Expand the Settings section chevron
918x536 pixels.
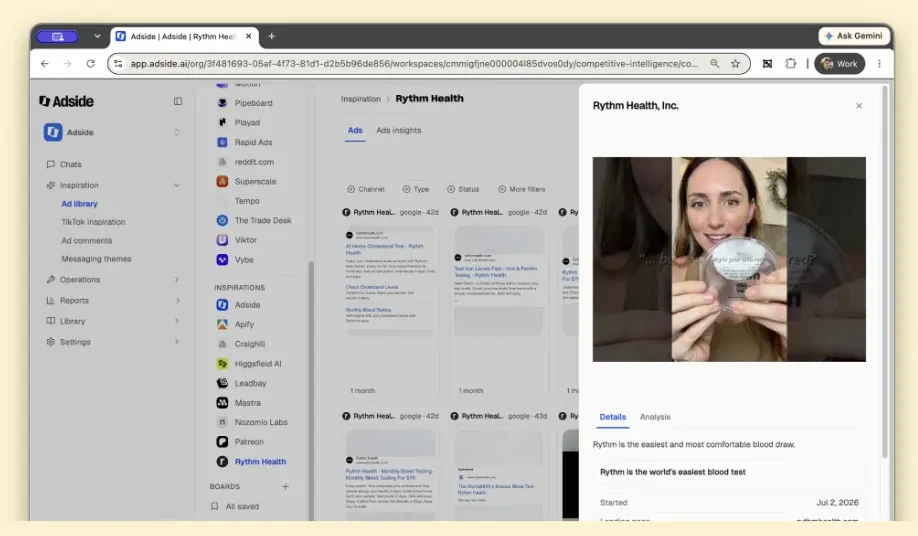coord(176,342)
